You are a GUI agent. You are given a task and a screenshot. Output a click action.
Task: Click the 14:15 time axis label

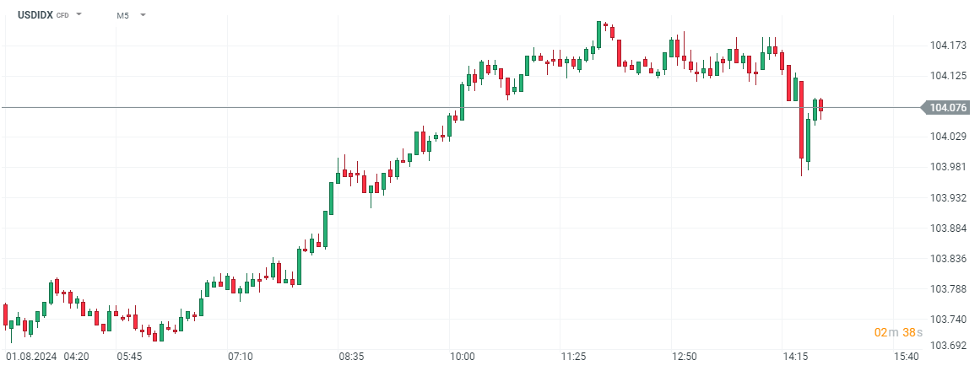(x=795, y=357)
